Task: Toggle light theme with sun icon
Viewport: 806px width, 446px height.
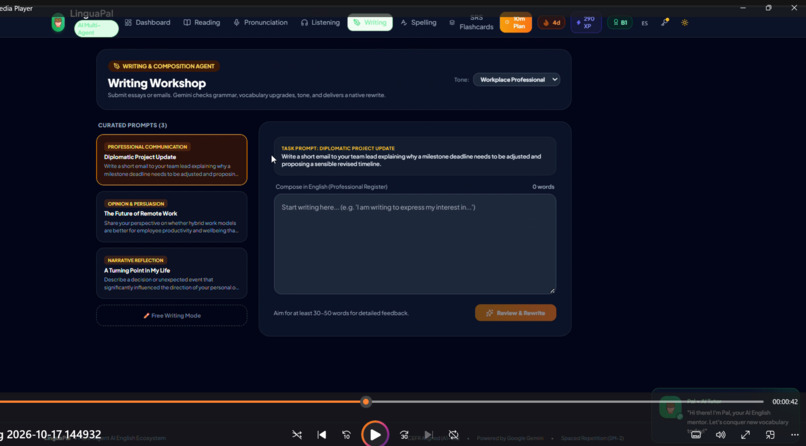Action: click(x=685, y=23)
